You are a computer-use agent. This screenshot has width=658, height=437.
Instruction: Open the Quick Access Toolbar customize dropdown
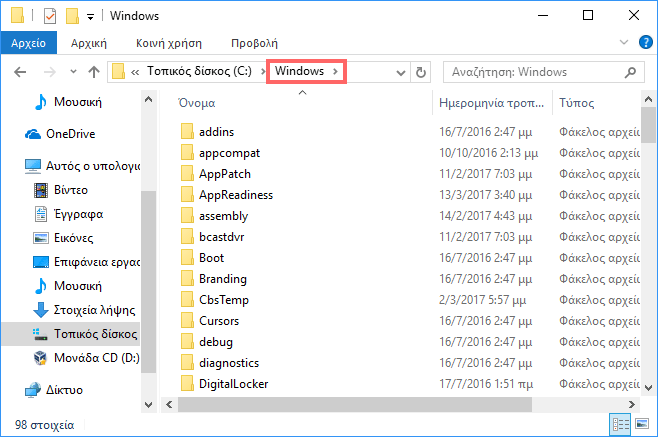[x=90, y=17]
